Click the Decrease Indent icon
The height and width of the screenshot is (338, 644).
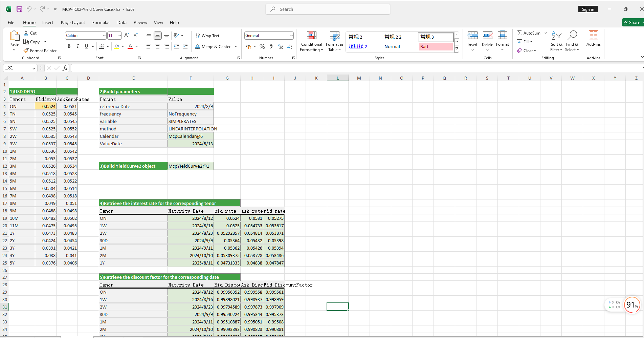click(176, 46)
